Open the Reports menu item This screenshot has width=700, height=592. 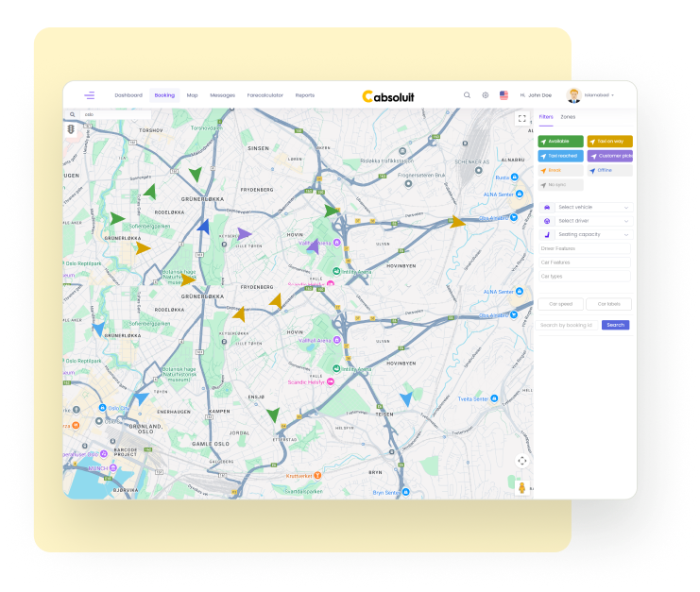[x=305, y=95]
